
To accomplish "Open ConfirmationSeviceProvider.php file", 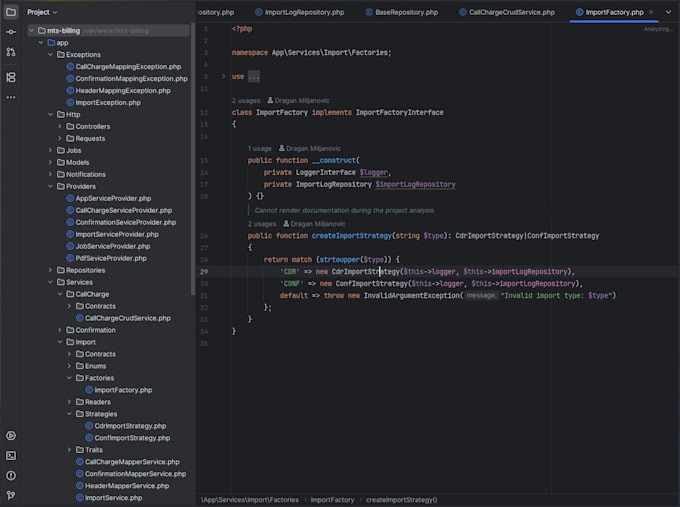I will 121,222.
